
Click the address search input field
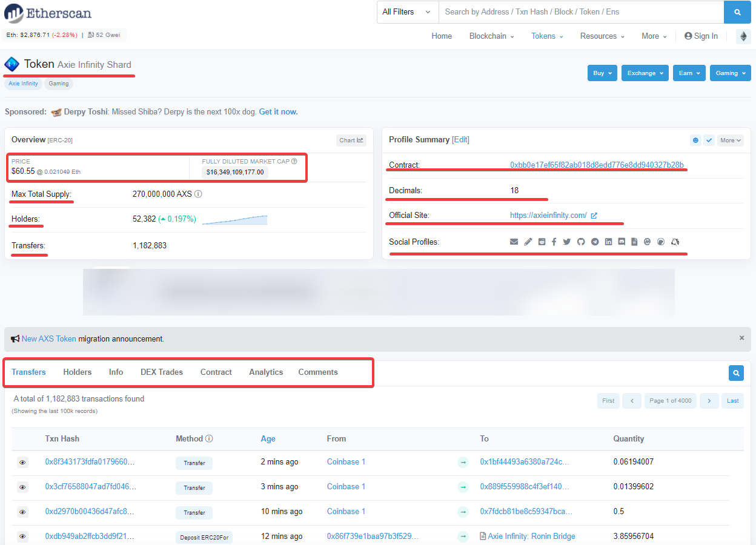[x=580, y=12]
